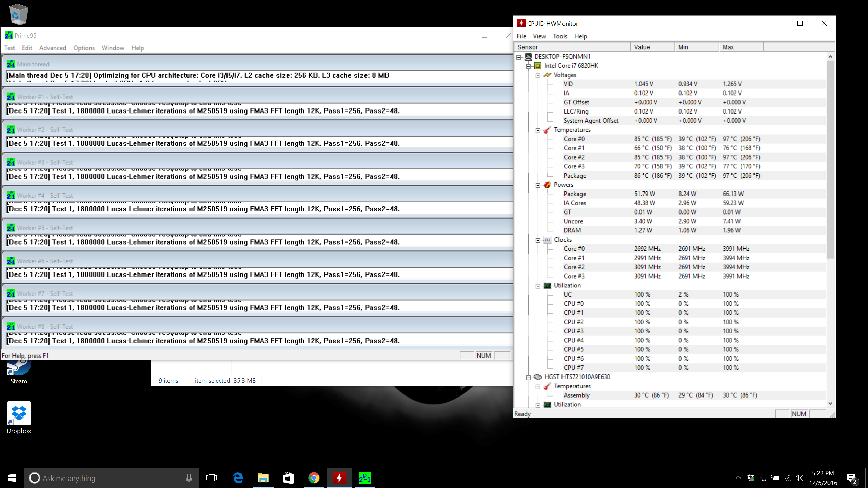Open the Windows Store taskbar icon
868x488 pixels.
289,478
